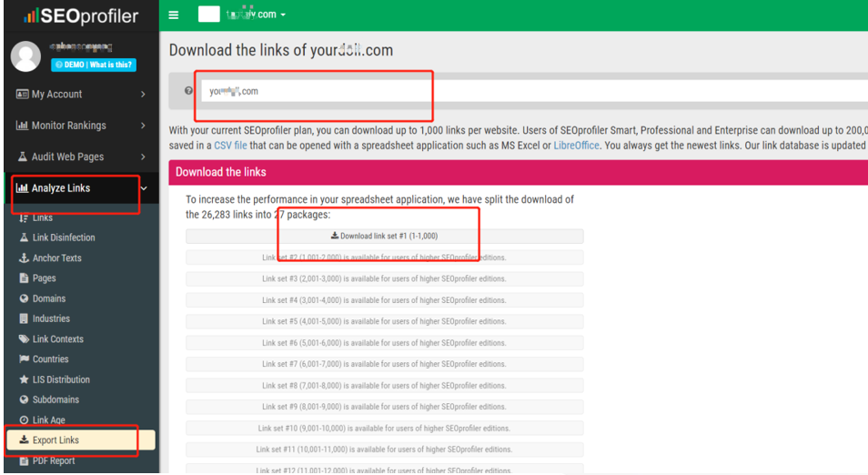Click Link set #10 unavailable row
868x475 pixels.
pyautogui.click(x=385, y=429)
